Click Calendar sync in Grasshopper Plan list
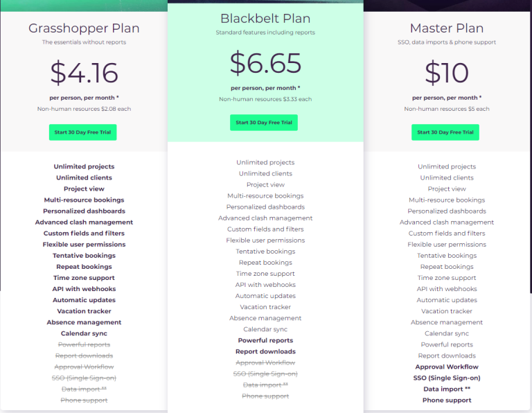532x413 pixels. point(84,333)
